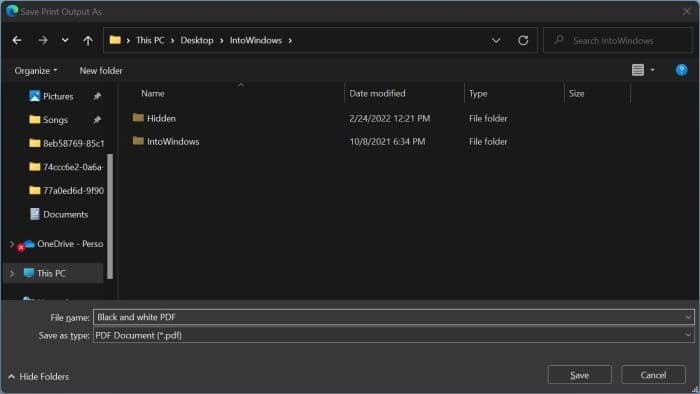The width and height of the screenshot is (700, 394).
Task: Click the navigation pane scrollbar
Action: 110,216
